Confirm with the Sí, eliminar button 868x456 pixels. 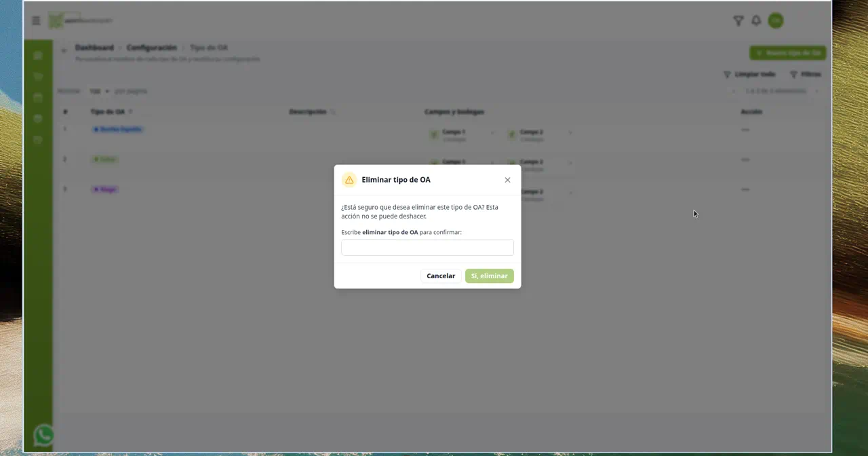[x=490, y=276]
